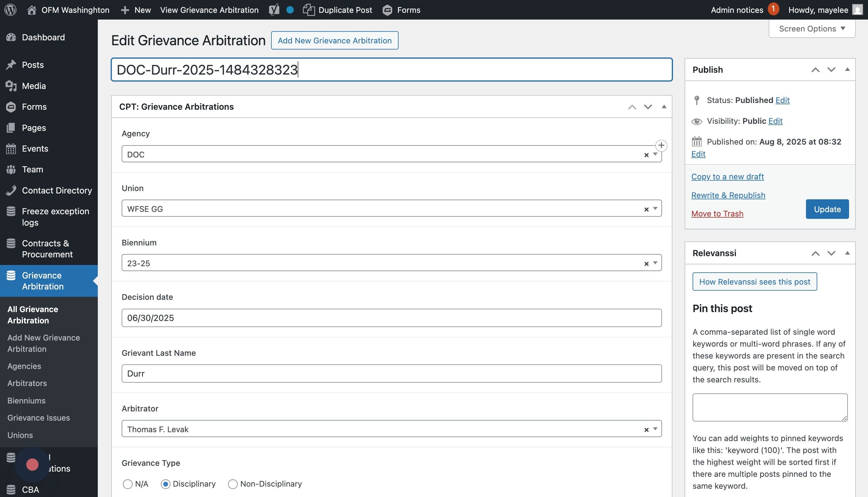Open the Union WFSE GG dropdown
This screenshot has height=497, width=868.
[x=655, y=208]
